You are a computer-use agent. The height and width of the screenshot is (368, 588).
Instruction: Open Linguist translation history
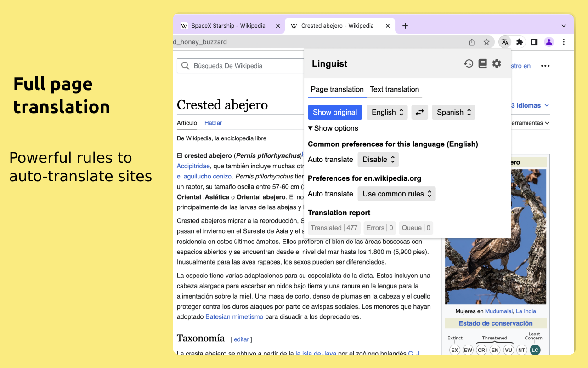pos(469,63)
